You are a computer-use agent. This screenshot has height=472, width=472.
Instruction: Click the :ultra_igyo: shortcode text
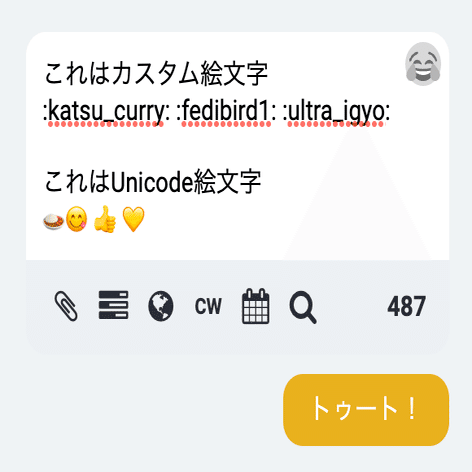337,111
